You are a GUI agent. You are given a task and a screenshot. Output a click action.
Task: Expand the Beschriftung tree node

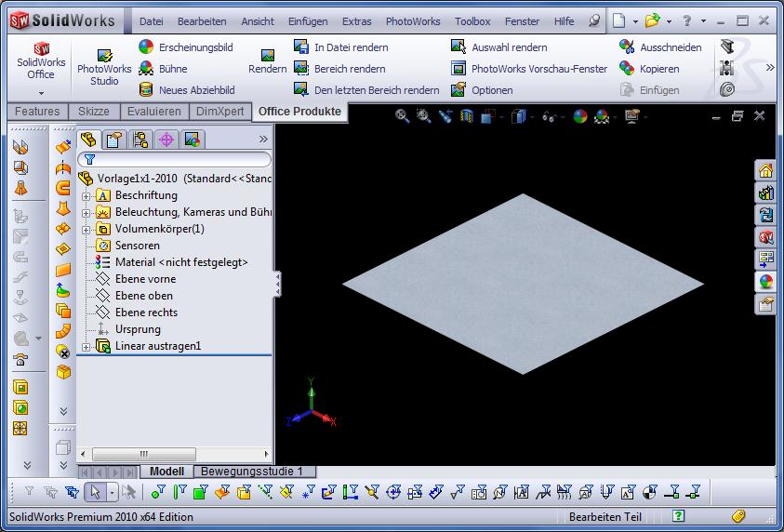[86, 196]
